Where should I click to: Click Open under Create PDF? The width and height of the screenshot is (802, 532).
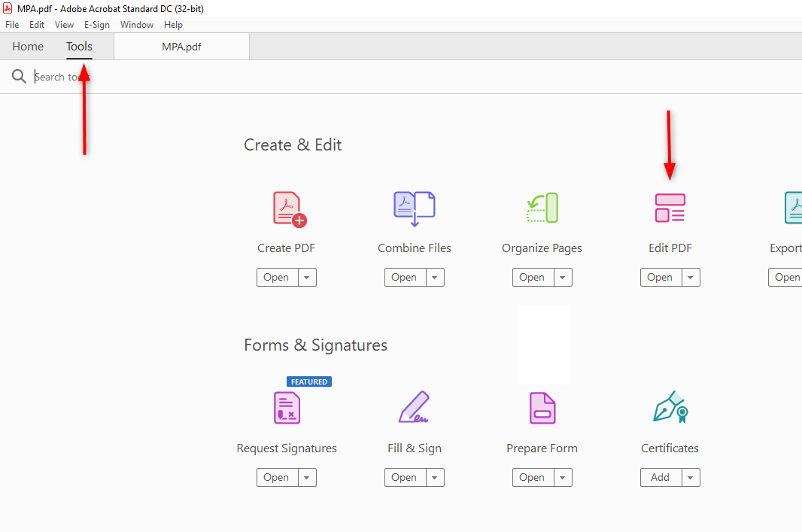click(x=277, y=277)
